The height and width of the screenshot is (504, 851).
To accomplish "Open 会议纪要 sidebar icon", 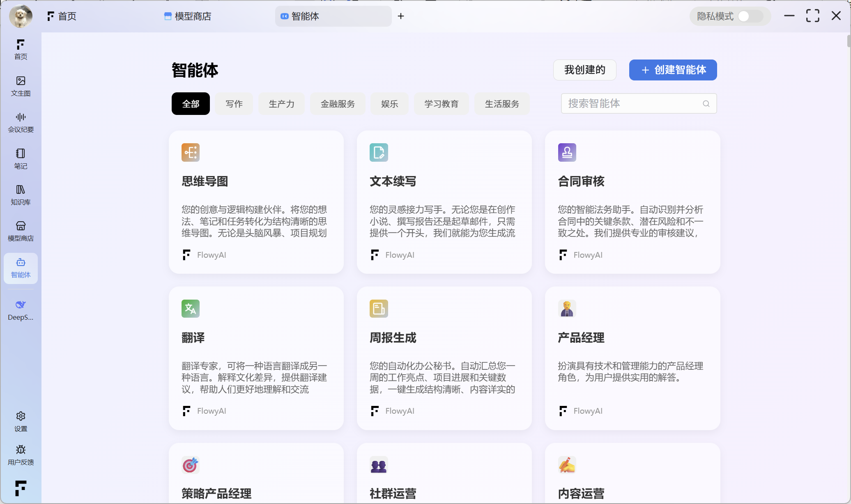I will pos(21,122).
